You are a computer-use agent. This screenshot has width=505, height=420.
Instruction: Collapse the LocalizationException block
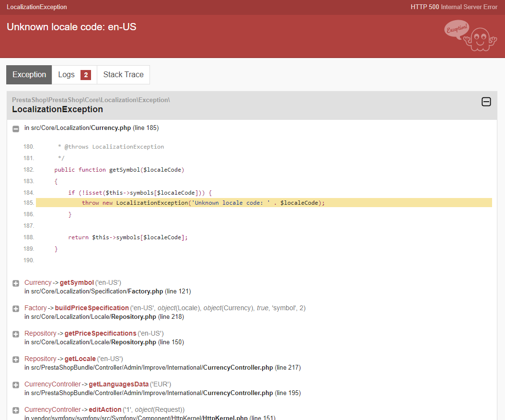pyautogui.click(x=486, y=102)
